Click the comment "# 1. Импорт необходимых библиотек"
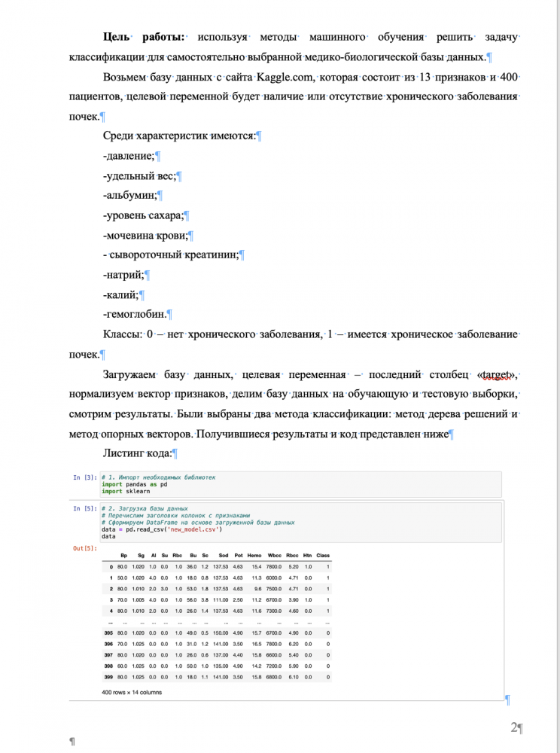The width and height of the screenshot is (560, 753). click(158, 477)
